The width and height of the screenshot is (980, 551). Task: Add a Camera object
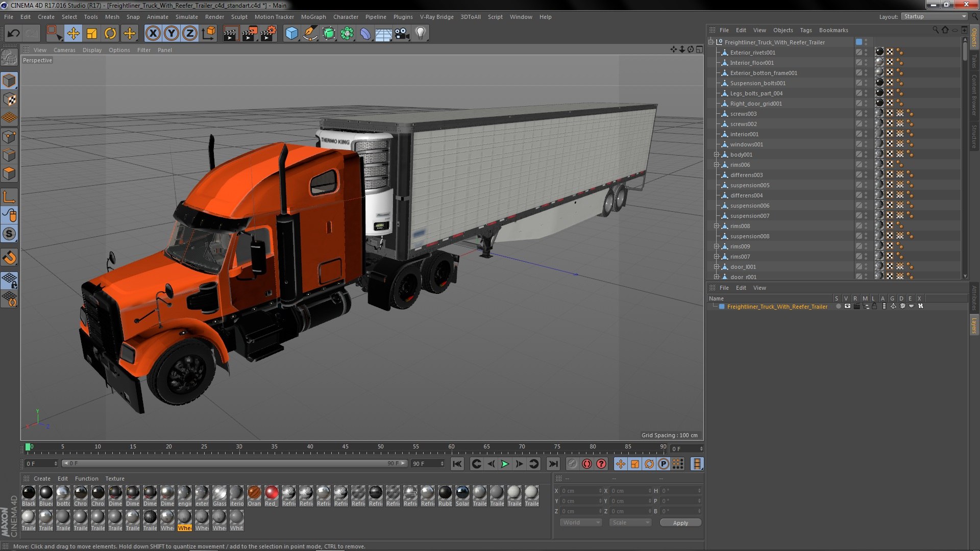402,34
